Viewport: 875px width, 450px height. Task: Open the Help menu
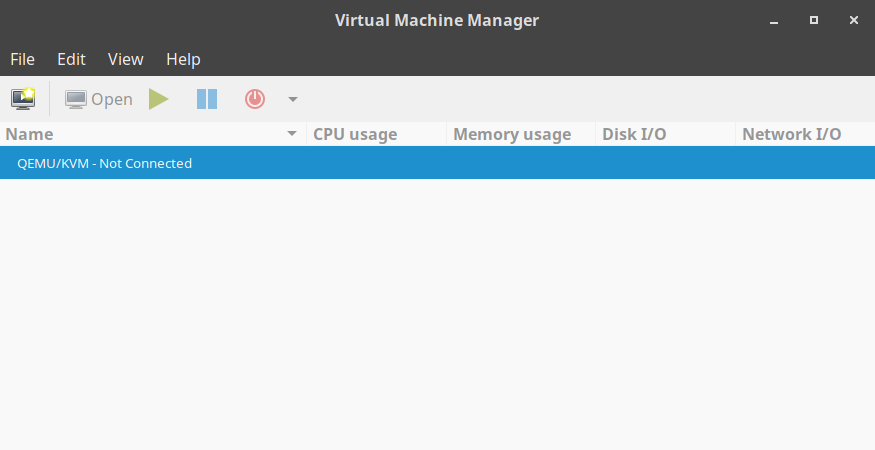point(183,59)
